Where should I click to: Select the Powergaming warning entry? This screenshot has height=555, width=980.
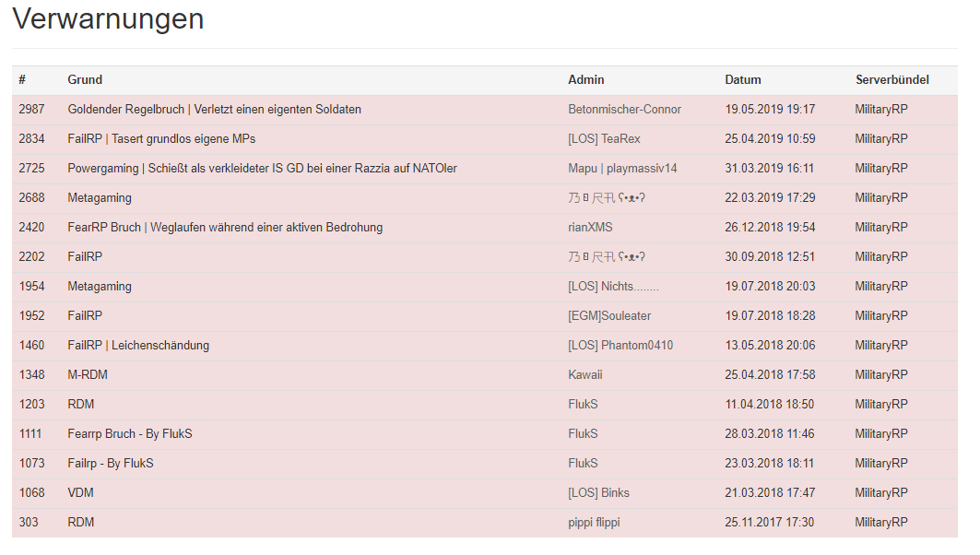click(484, 168)
